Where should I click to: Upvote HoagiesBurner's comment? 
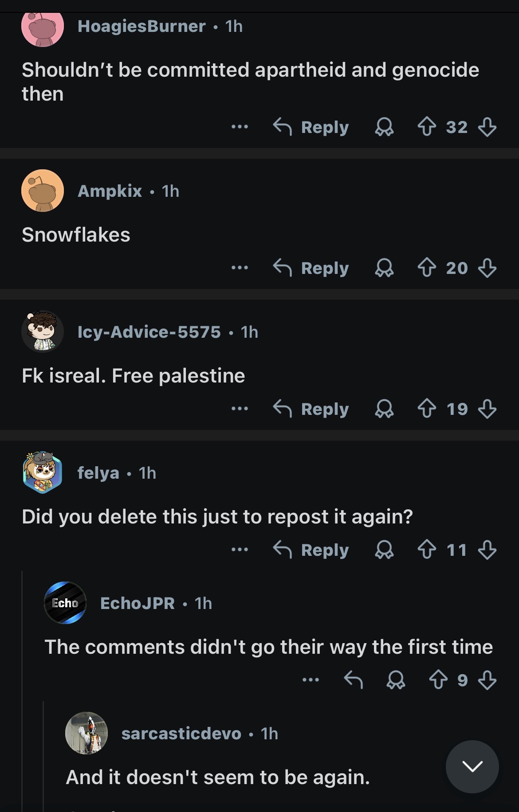[427, 127]
